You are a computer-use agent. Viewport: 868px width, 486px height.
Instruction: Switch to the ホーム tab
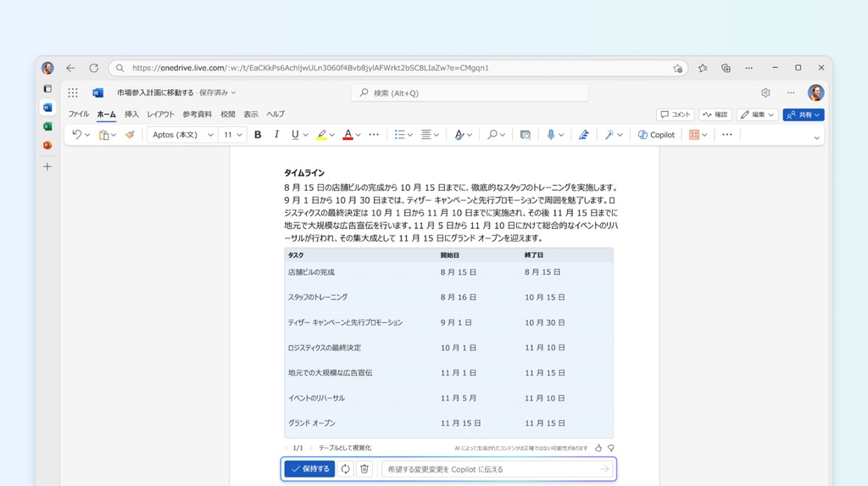[106, 115]
